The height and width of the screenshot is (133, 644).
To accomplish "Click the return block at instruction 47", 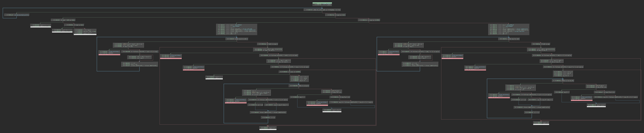I will [214, 78].
